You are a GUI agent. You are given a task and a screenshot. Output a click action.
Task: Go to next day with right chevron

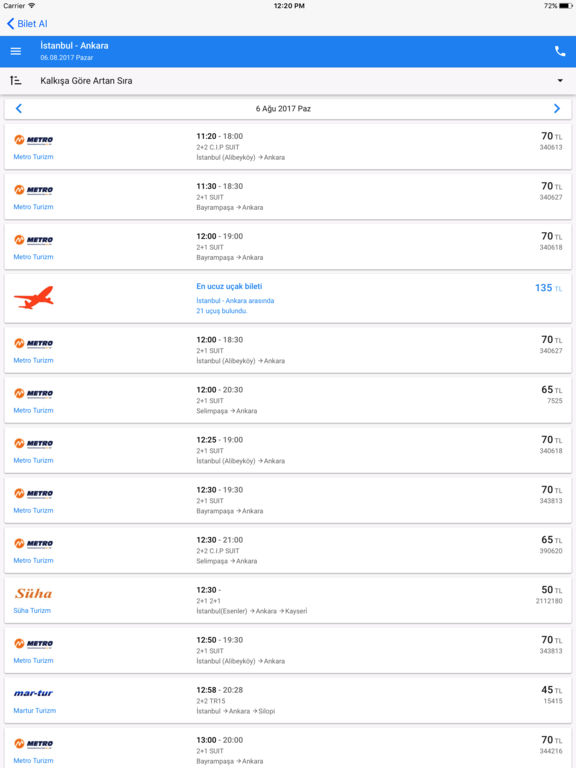[556, 109]
